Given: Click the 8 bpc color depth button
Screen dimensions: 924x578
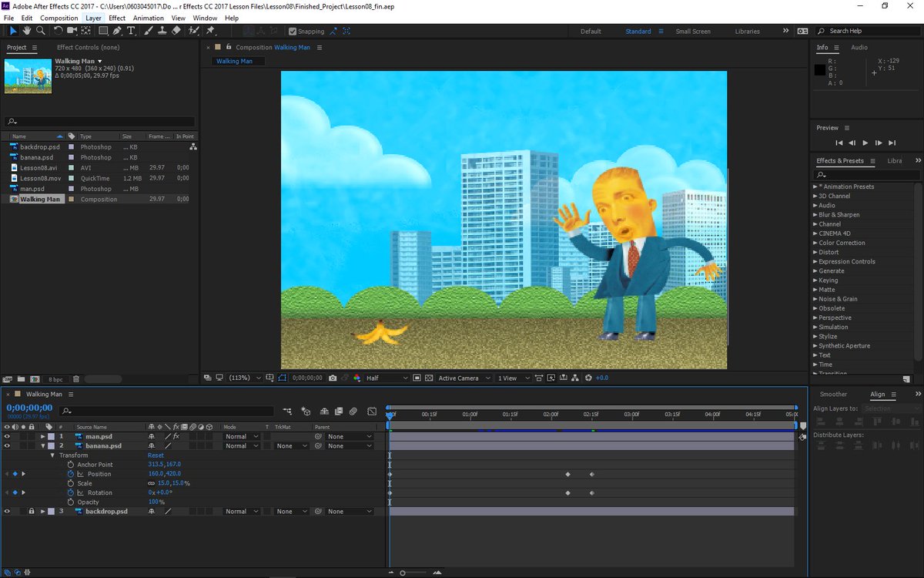Looking at the screenshot, I should pos(56,379).
